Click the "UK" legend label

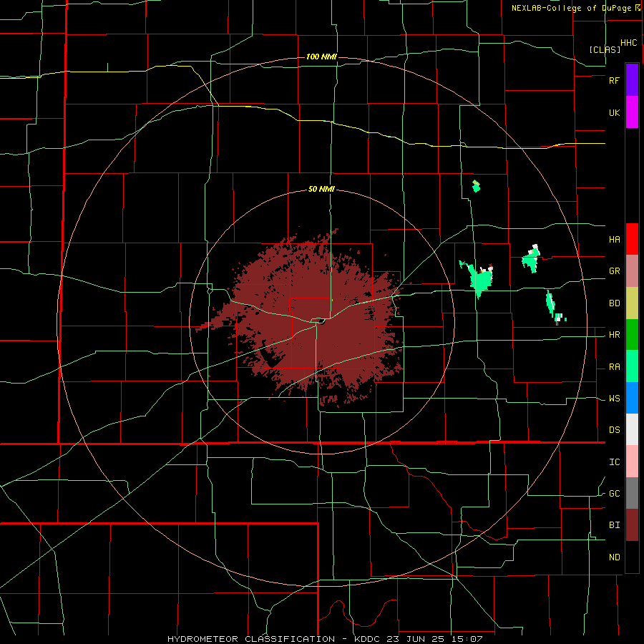(614, 113)
